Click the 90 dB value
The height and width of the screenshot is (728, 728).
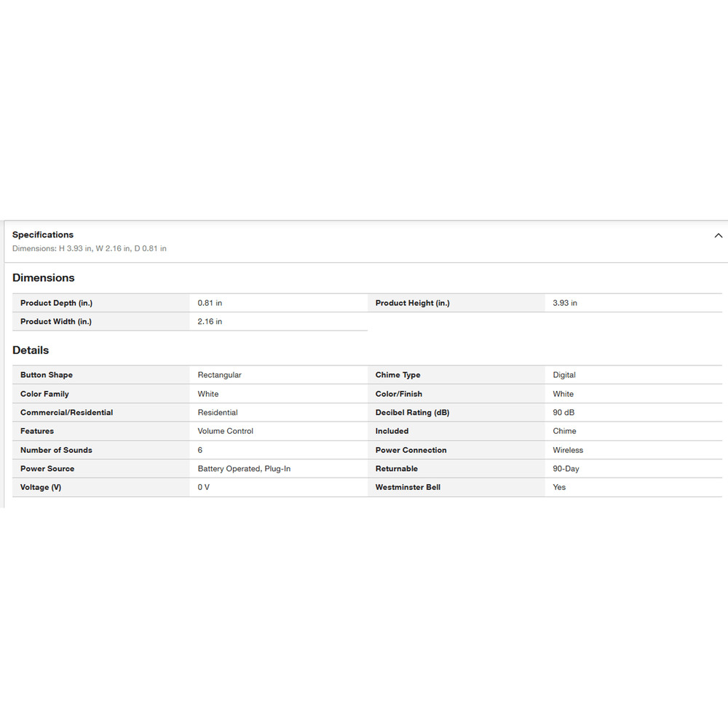pos(563,413)
